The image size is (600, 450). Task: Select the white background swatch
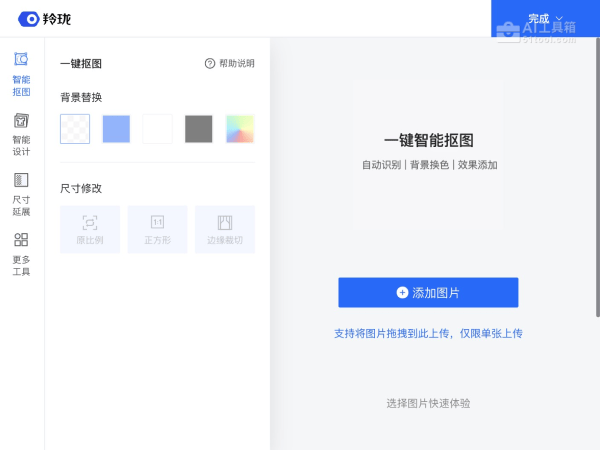coord(157,129)
